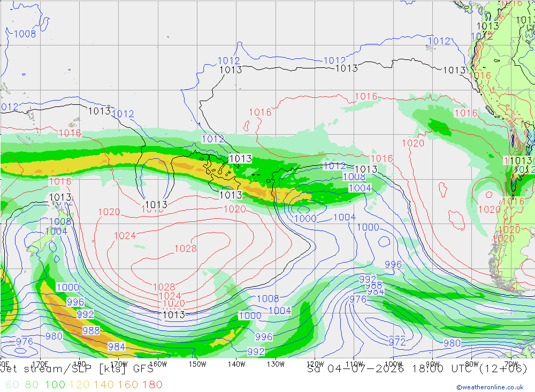The image size is (535, 392).
Task: Select the 100 kts legend value
Action: [55, 385]
